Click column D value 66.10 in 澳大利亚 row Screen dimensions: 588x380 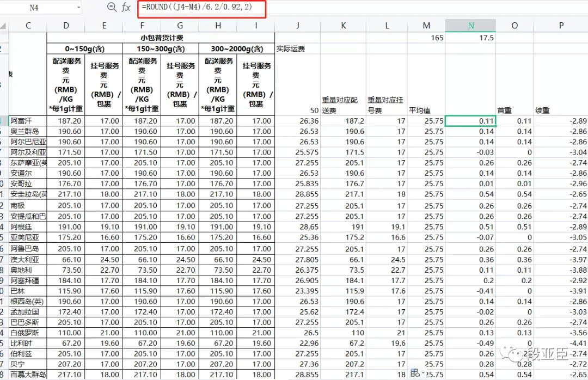tap(66, 260)
